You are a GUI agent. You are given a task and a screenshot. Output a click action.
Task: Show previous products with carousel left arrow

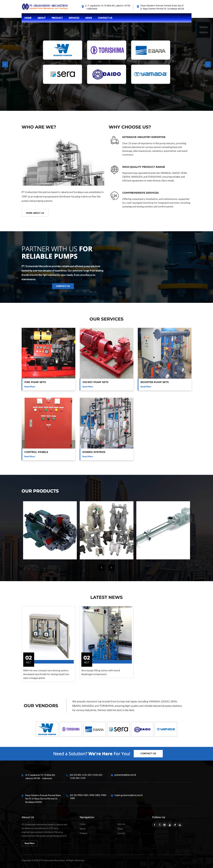(101, 567)
